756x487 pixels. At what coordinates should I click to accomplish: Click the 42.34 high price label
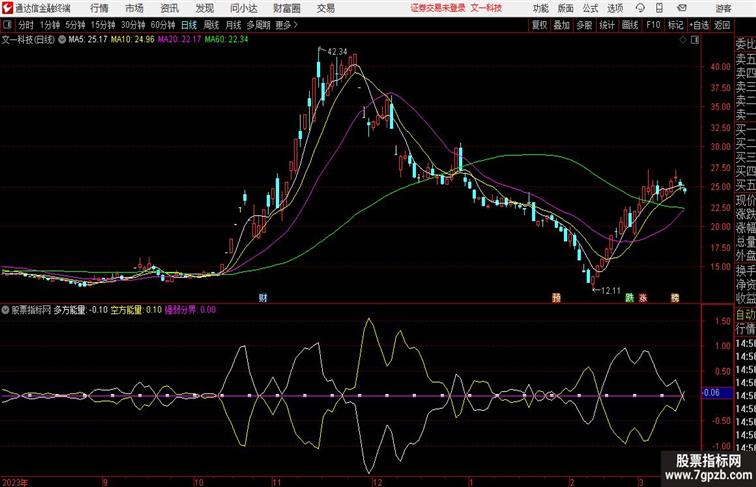337,52
